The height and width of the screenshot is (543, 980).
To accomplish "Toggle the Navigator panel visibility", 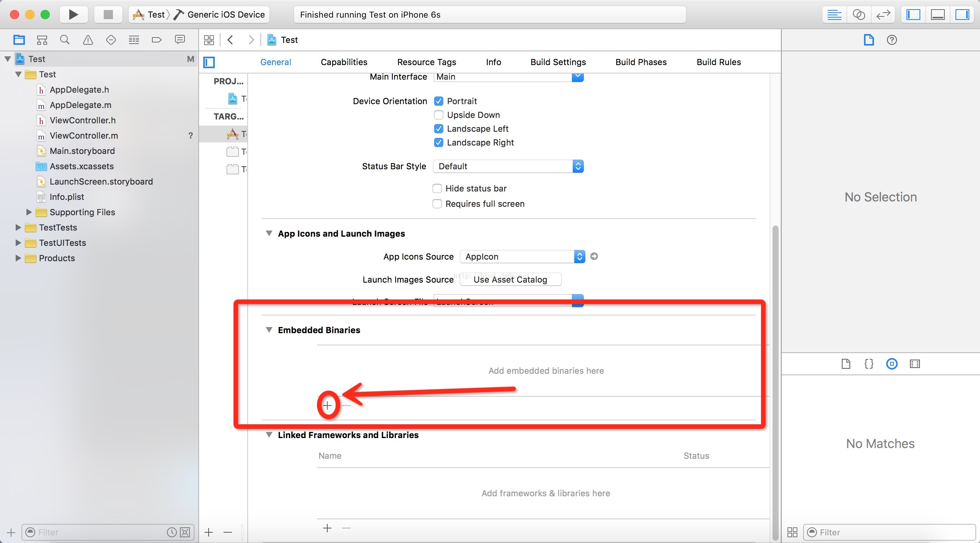I will [913, 15].
